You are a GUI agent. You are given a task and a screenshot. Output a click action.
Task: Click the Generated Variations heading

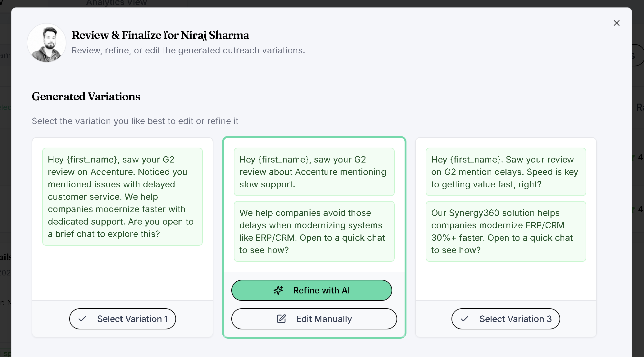[x=86, y=96]
